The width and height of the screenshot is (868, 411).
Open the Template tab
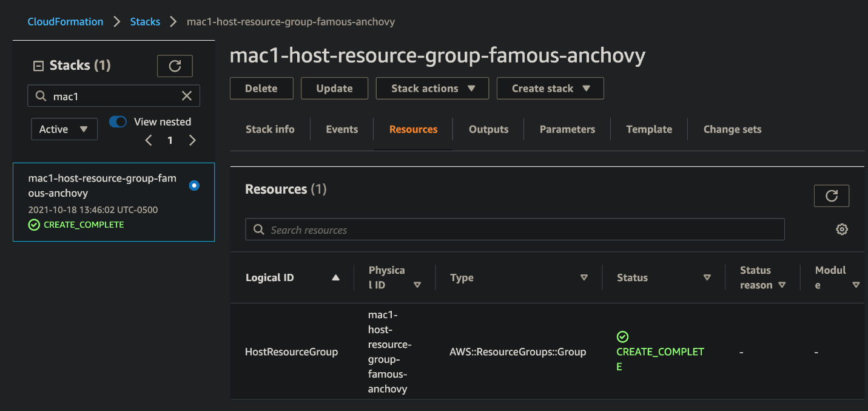(649, 129)
